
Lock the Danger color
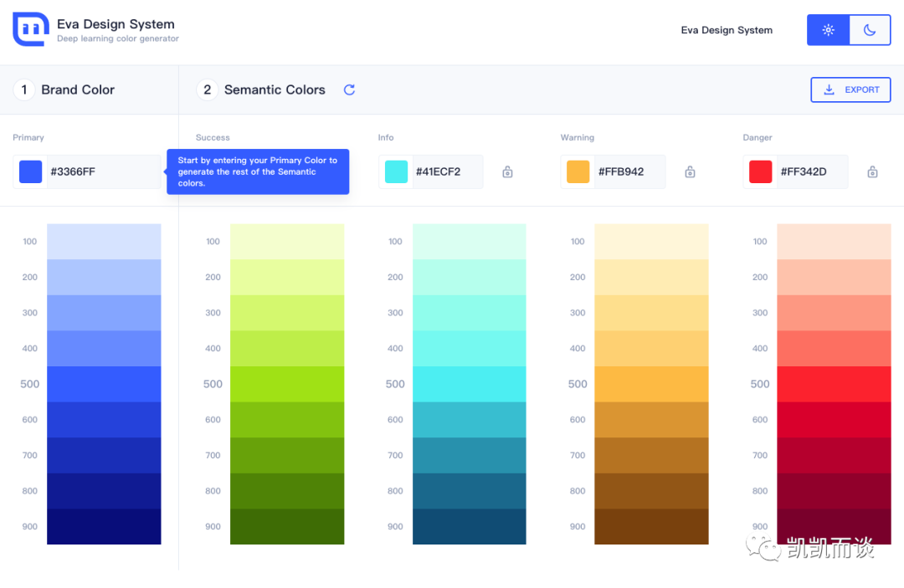pos(872,172)
